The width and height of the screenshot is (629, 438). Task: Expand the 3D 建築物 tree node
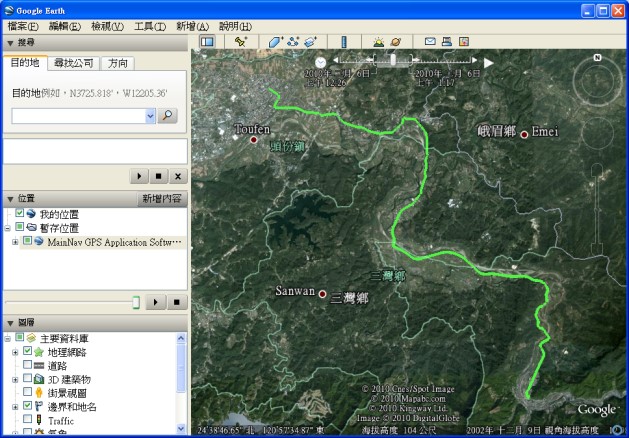[15, 379]
